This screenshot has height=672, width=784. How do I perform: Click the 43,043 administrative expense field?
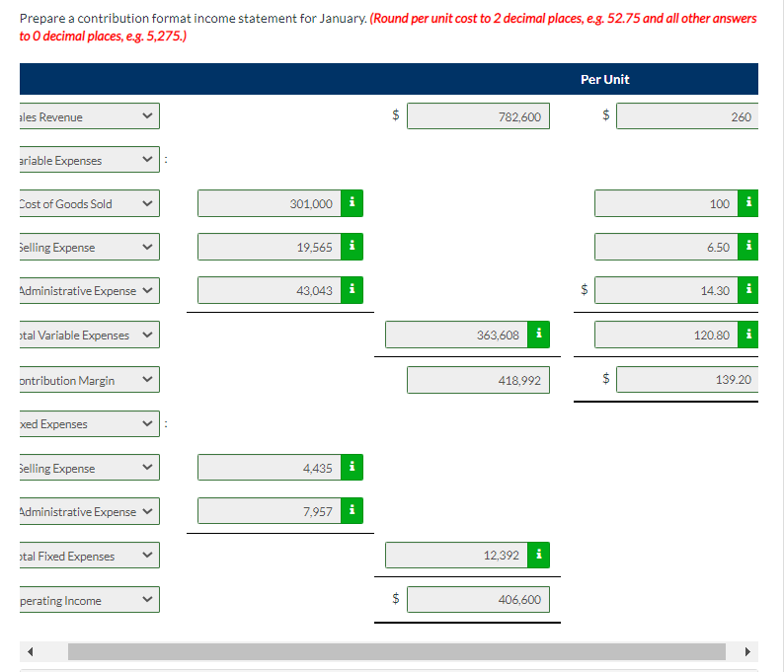[270, 290]
